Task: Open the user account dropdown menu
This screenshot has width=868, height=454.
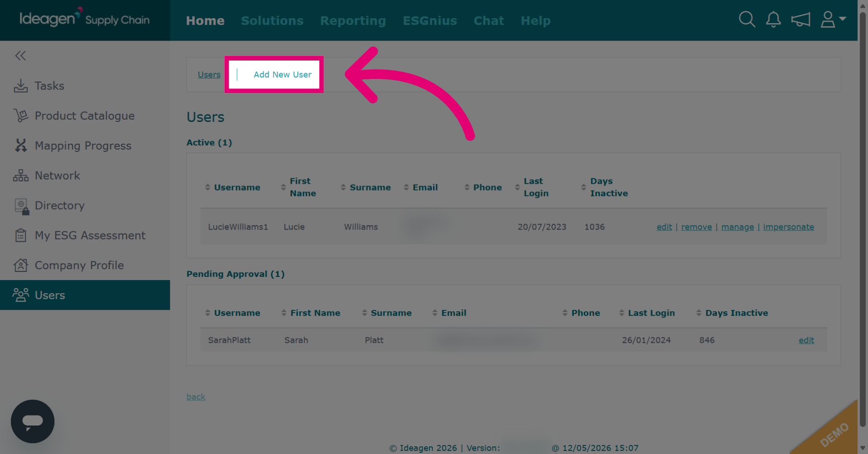Action: coord(833,19)
